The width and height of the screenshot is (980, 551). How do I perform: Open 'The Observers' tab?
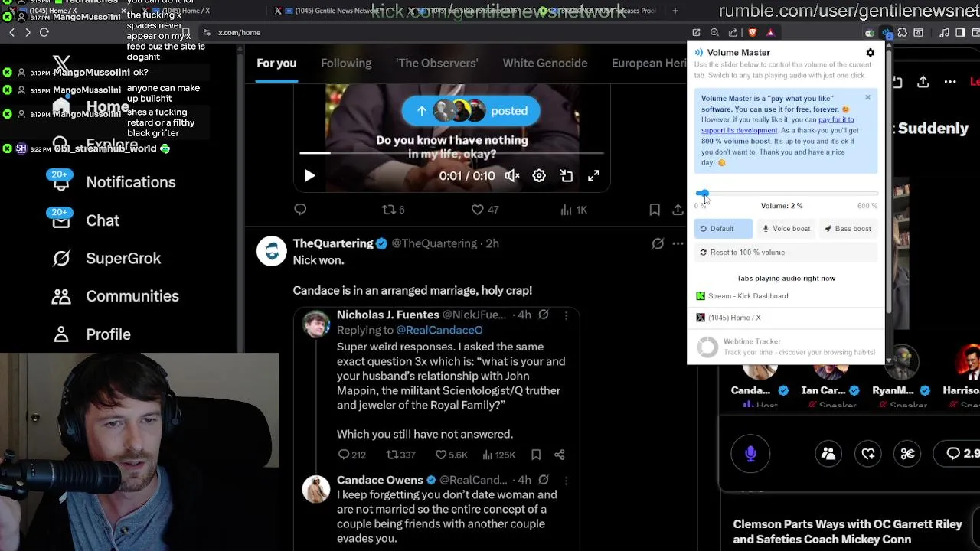(437, 64)
